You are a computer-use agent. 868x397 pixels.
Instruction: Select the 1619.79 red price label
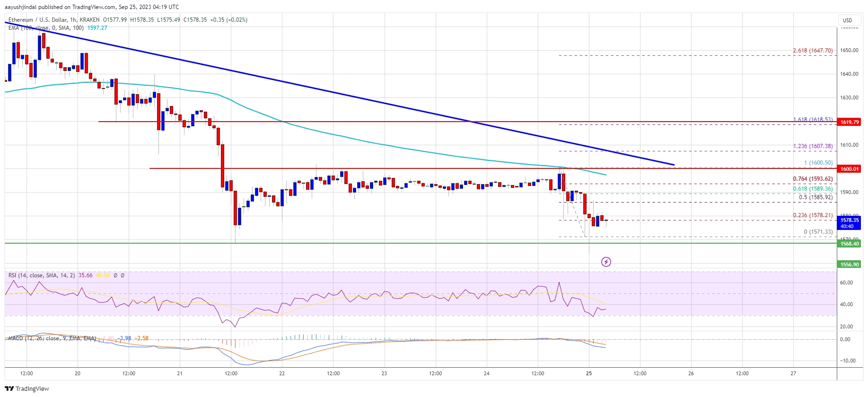click(850, 122)
